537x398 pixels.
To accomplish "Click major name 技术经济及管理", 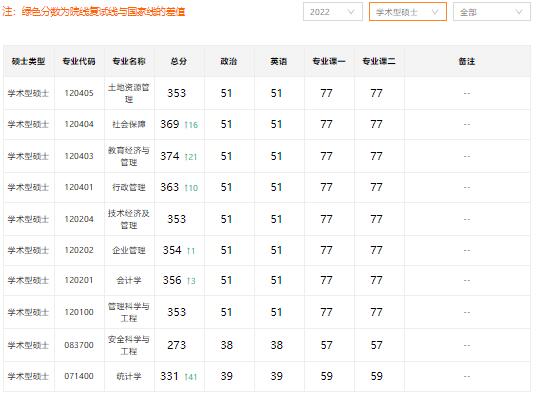I will (129, 219).
